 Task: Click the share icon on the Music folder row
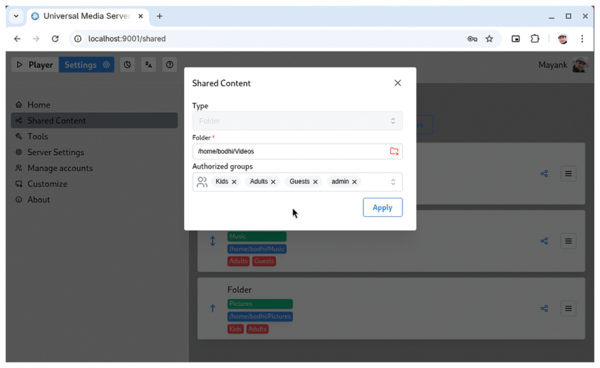pyautogui.click(x=544, y=241)
